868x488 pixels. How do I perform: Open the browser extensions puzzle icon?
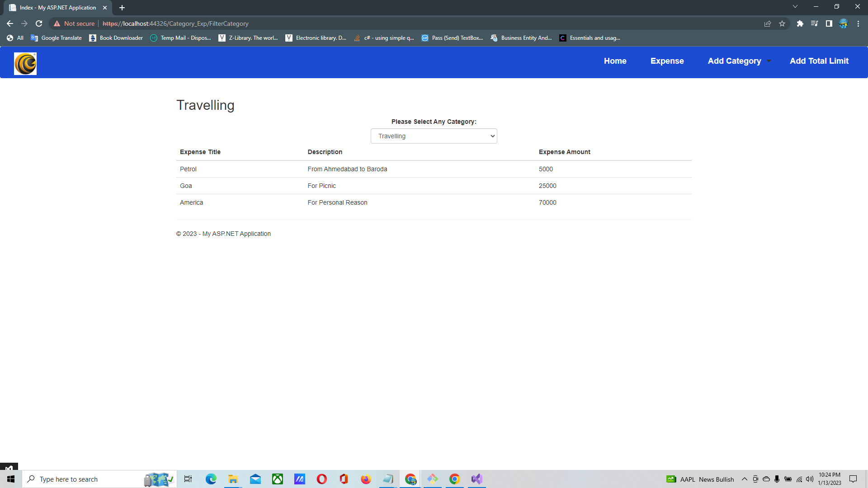(800, 23)
